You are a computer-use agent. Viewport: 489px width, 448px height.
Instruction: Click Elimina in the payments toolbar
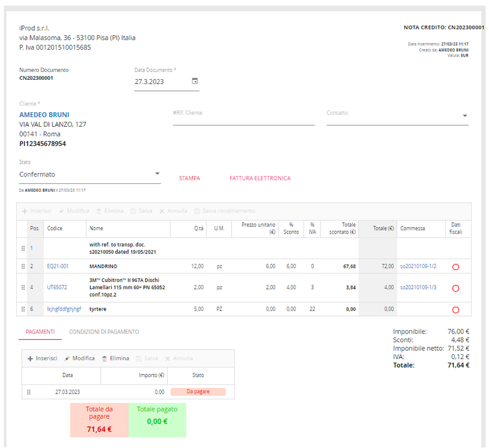pos(116,358)
